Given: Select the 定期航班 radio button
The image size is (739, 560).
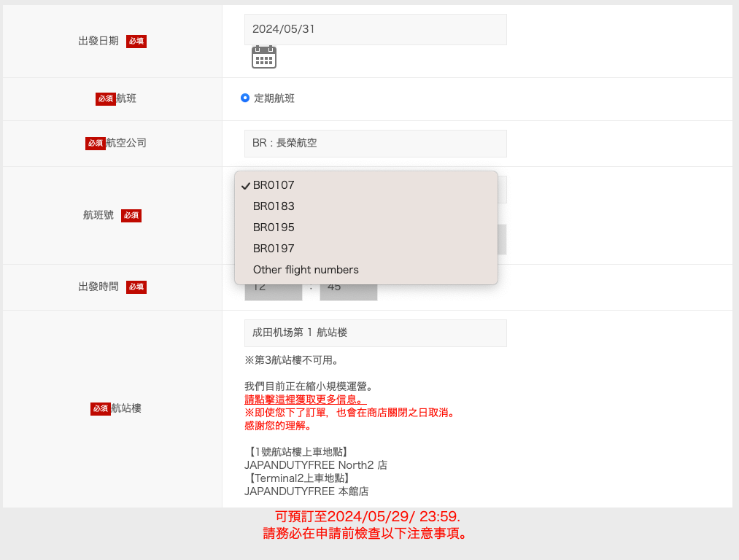Looking at the screenshot, I should point(245,98).
